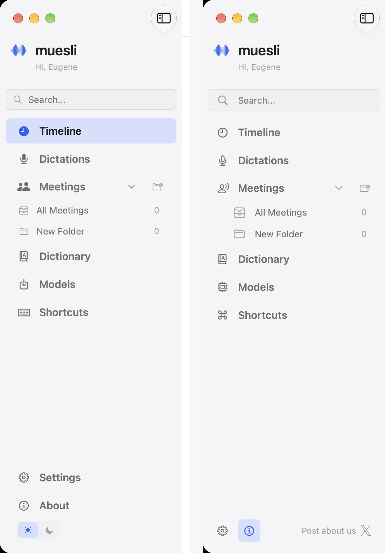Toggle sidebar button in left window
392x553 pixels.
pyautogui.click(x=163, y=18)
